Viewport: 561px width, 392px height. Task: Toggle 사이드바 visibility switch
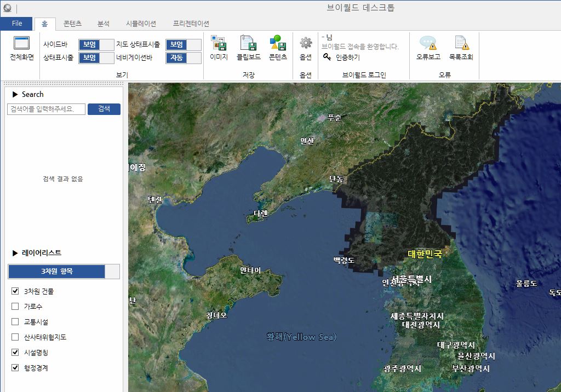pyautogui.click(x=96, y=45)
